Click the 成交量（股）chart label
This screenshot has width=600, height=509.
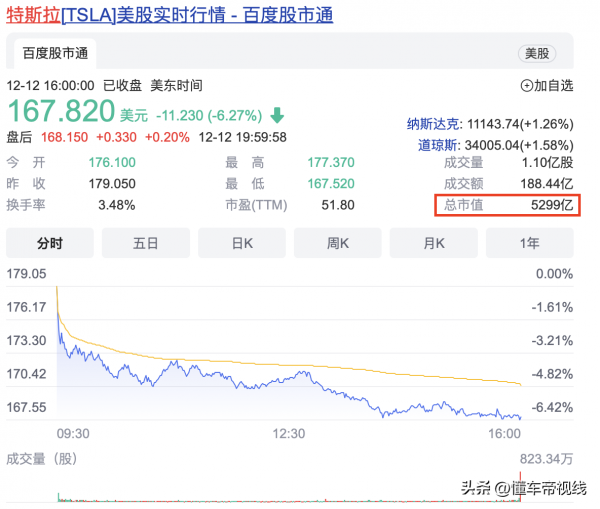[42, 458]
